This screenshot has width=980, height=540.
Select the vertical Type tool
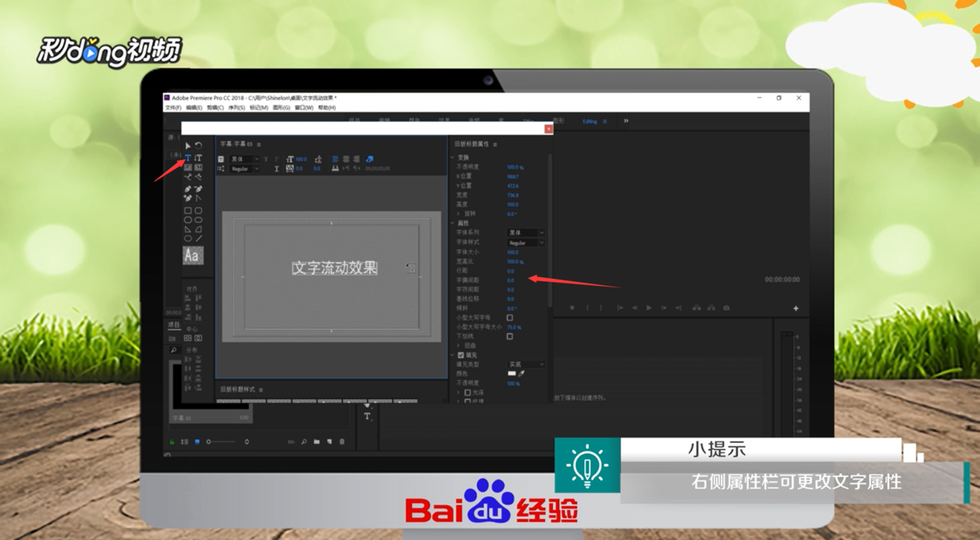pos(198,158)
